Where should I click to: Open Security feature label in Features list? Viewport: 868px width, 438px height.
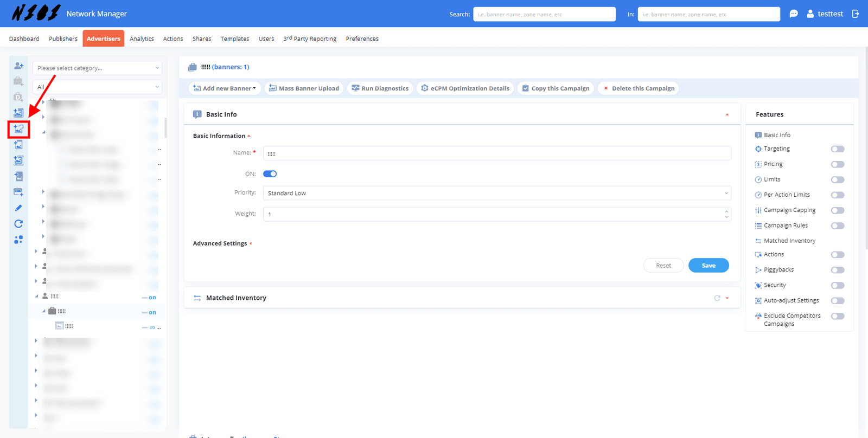[775, 285]
